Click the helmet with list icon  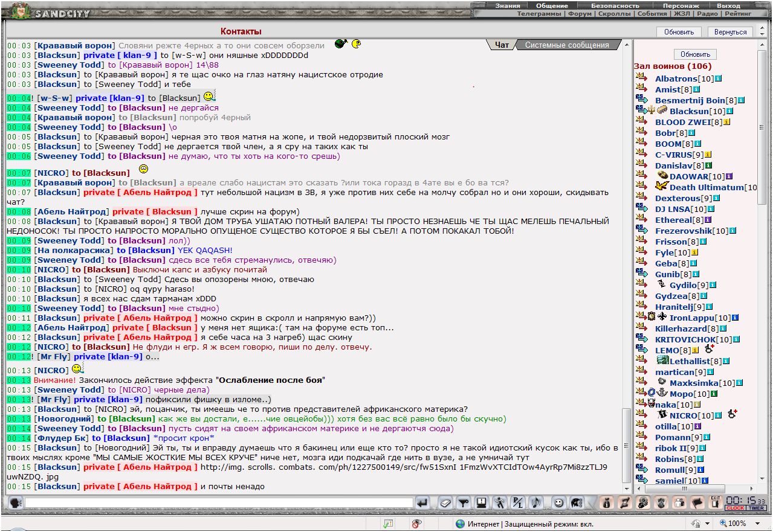577,502
